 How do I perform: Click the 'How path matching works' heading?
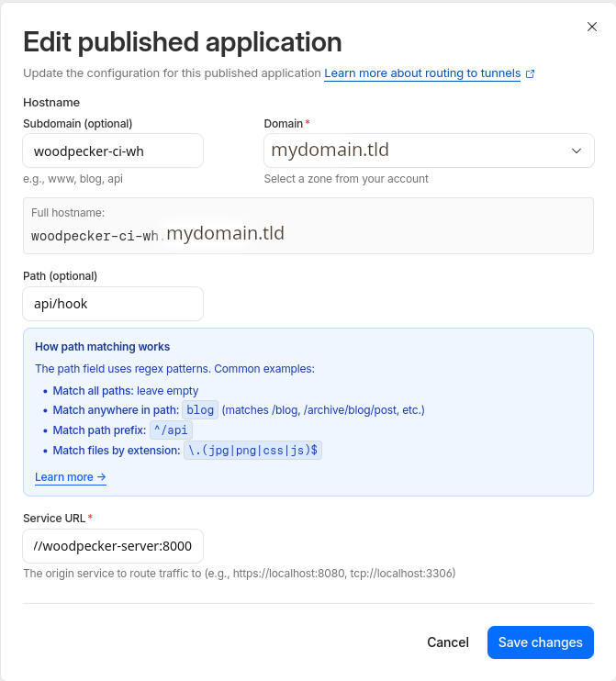coord(102,347)
